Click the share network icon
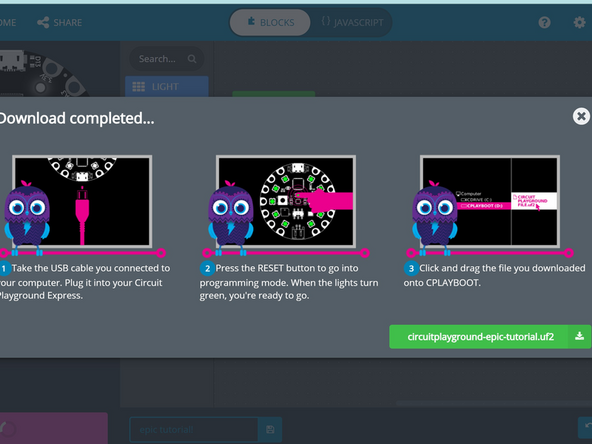Viewport: 592px width, 444px height. pos(43,23)
